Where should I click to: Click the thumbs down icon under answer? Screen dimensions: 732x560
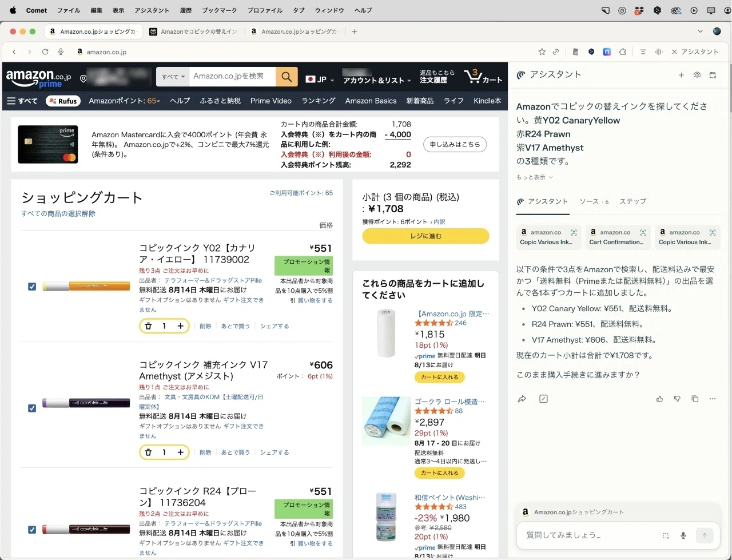(x=677, y=399)
